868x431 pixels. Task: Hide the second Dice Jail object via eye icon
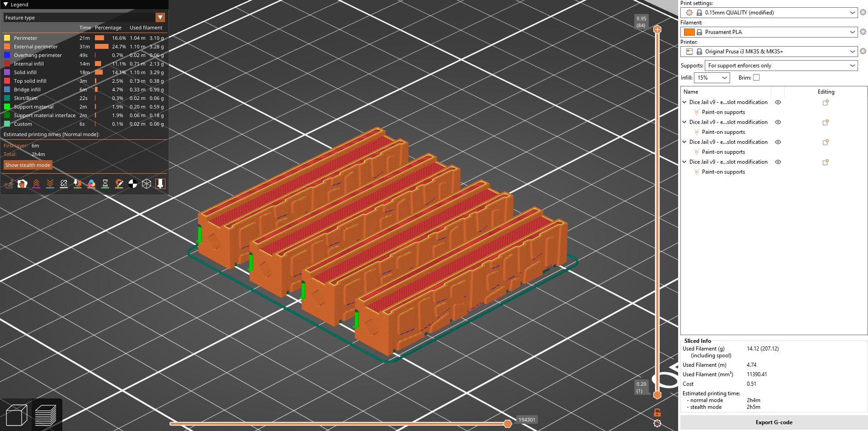click(x=778, y=122)
